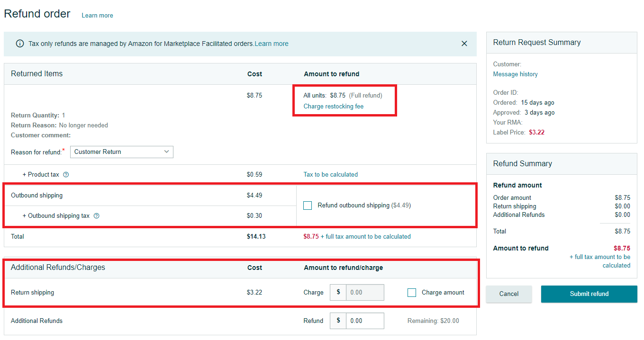Click the Tax to be calculated link
Screen dimensions: 644x340
[330, 175]
